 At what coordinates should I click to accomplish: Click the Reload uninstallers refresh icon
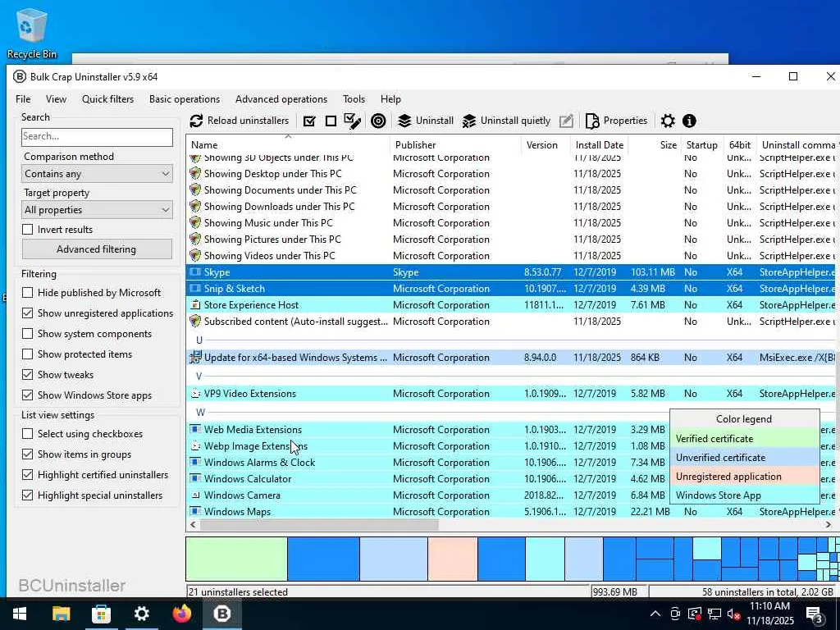click(197, 121)
